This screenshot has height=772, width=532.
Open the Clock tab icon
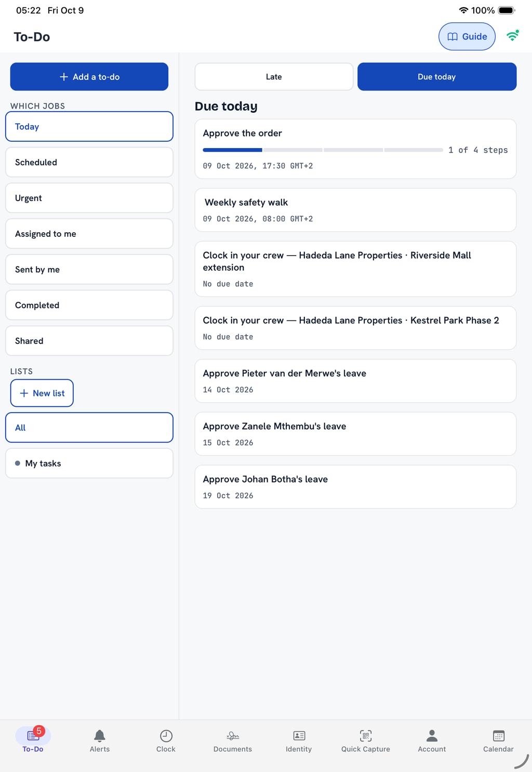coord(166,735)
